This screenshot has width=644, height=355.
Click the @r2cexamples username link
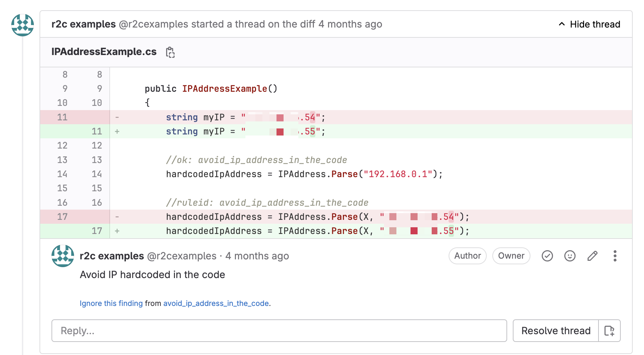point(181,256)
